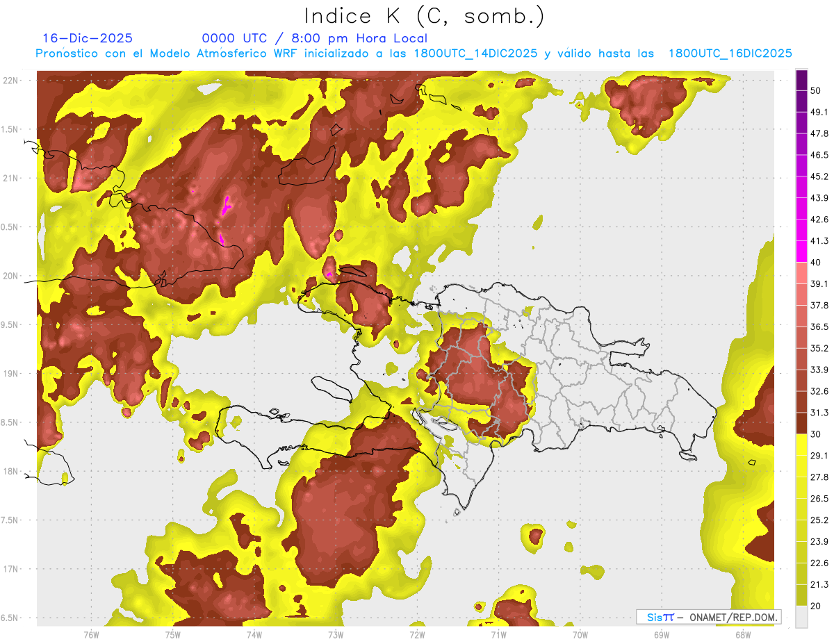Screen dimensions: 834x644
Task: Click the '43.9' color scale value
Action: [819, 198]
